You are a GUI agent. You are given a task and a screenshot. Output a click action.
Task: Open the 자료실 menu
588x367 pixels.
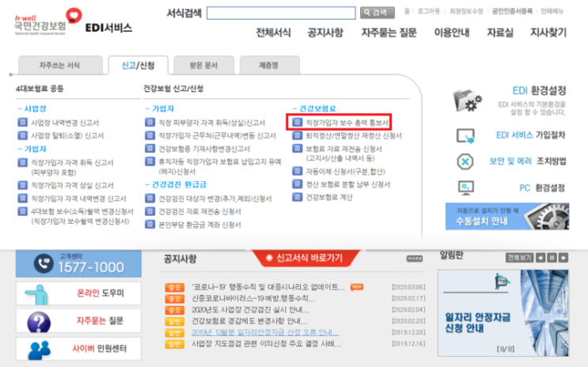tap(500, 32)
